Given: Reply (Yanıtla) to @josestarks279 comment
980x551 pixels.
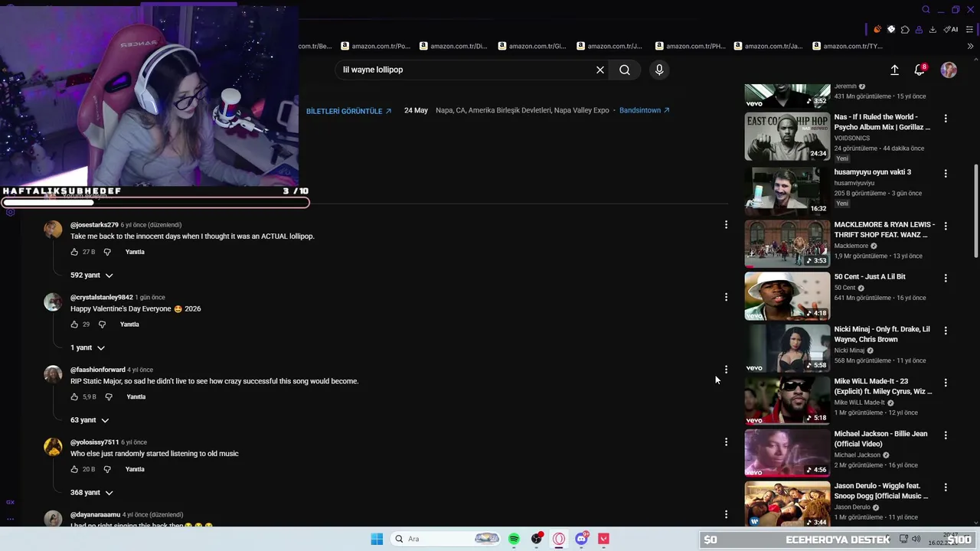Looking at the screenshot, I should pos(135,252).
